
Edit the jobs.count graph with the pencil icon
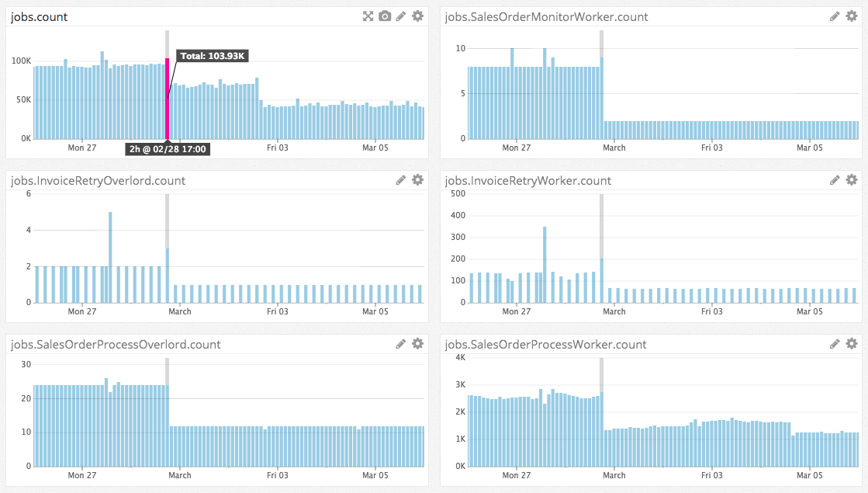click(401, 16)
